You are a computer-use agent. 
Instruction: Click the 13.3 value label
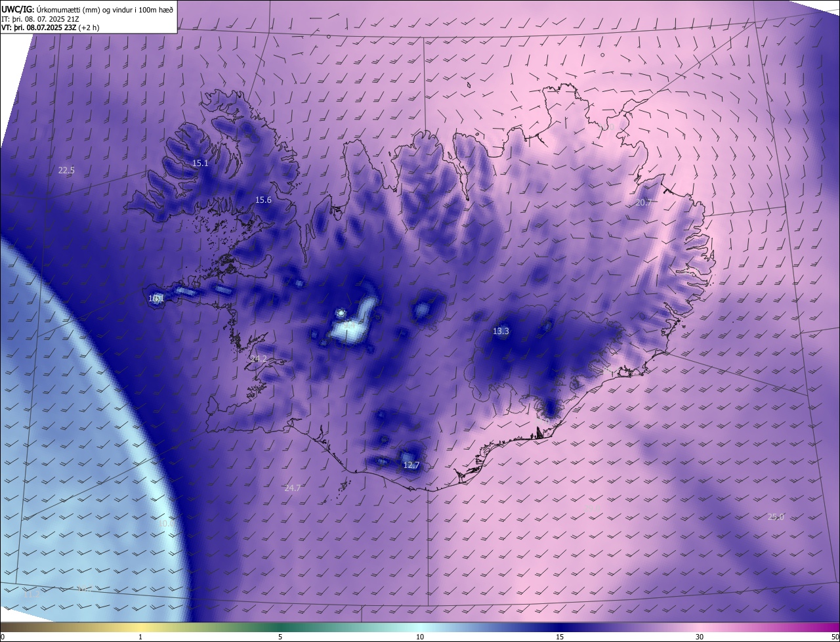[x=501, y=331]
